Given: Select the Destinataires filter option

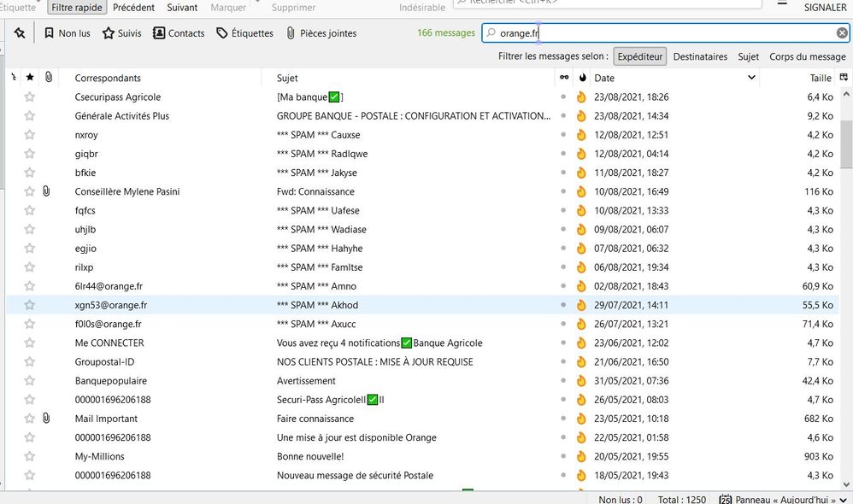Looking at the screenshot, I should 700,56.
